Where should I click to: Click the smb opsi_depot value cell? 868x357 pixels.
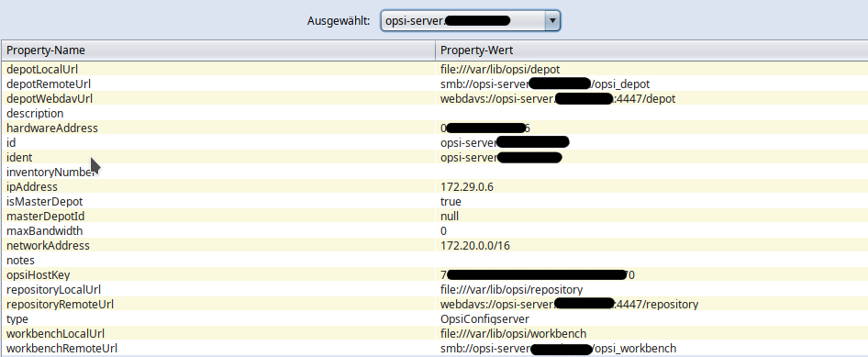pos(651,84)
